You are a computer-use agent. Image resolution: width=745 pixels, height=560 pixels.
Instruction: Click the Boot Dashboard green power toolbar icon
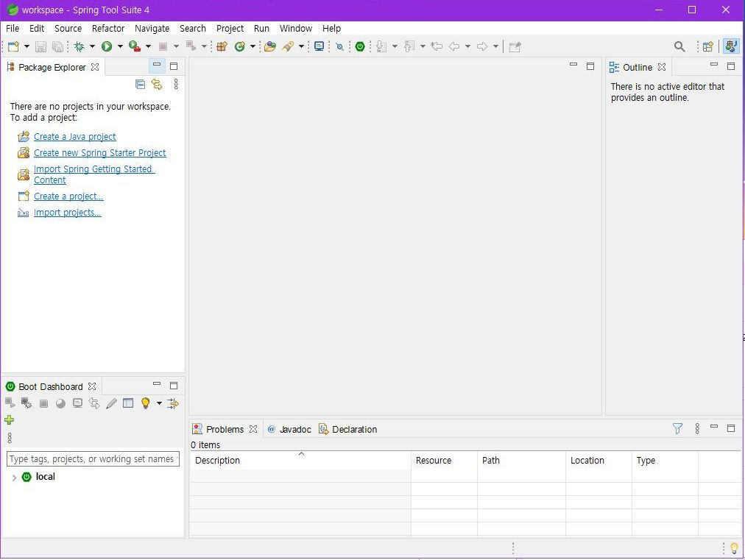pyautogui.click(x=360, y=46)
